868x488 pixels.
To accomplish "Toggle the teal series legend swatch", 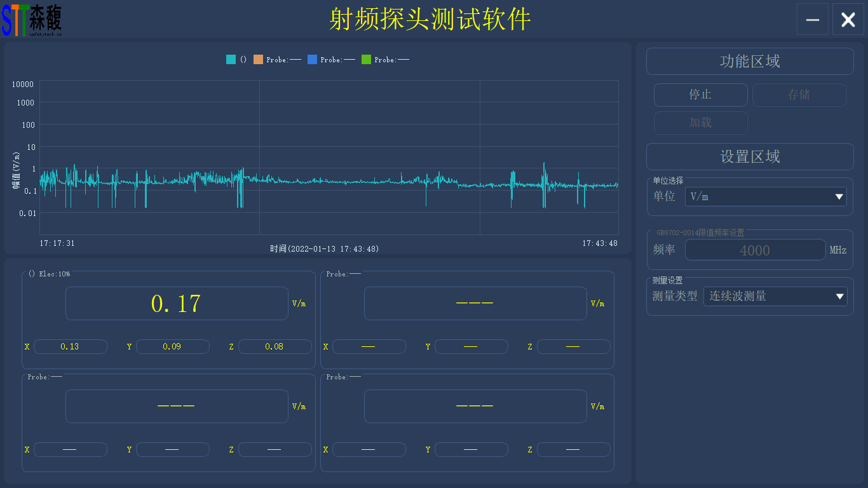I will coord(231,60).
